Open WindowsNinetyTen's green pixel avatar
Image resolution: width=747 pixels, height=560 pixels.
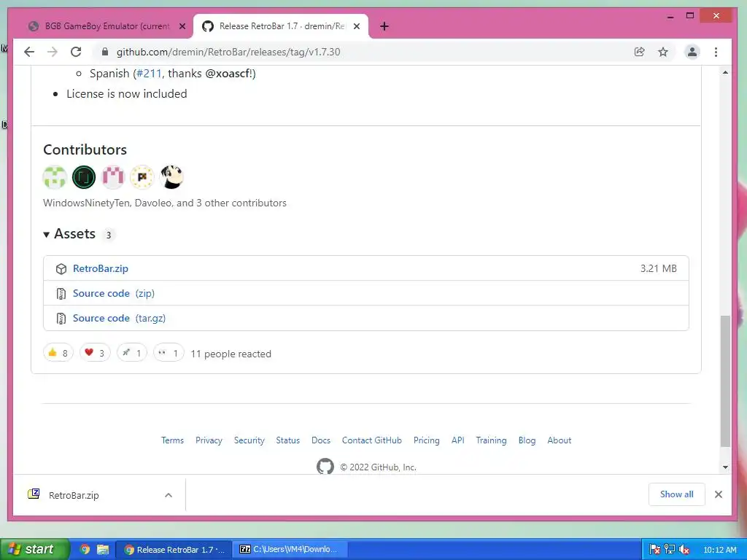coord(55,177)
